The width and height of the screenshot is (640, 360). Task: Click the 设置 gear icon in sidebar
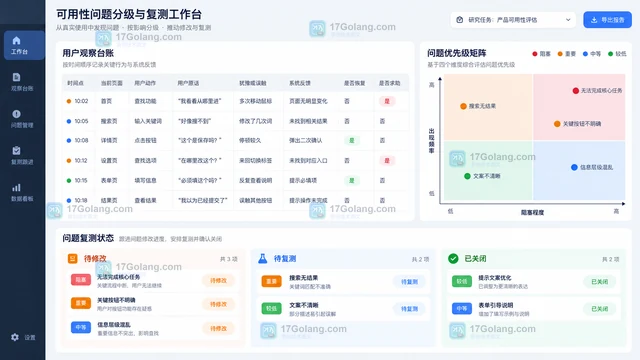coord(15,337)
